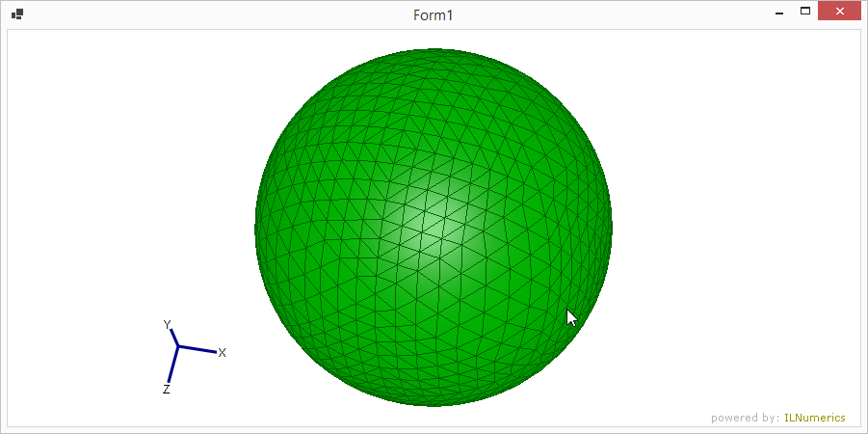
Task: Maximize the Form1 window
Action: (x=805, y=11)
